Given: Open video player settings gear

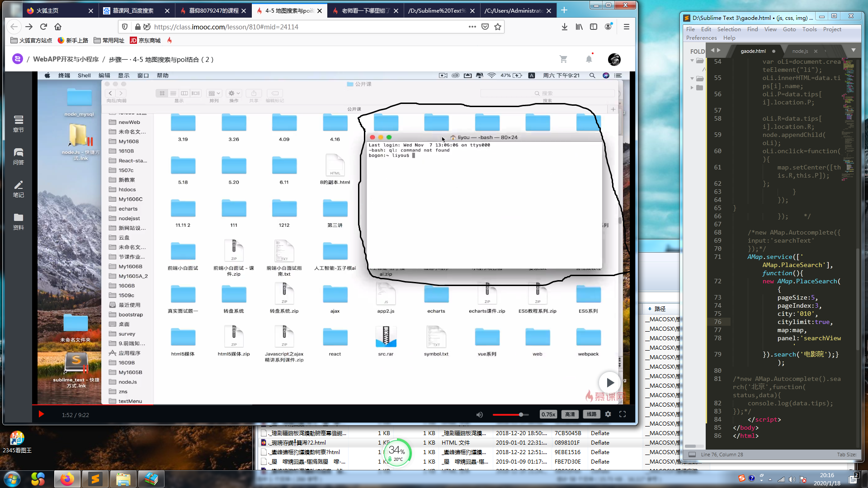Looking at the screenshot, I should 608,414.
